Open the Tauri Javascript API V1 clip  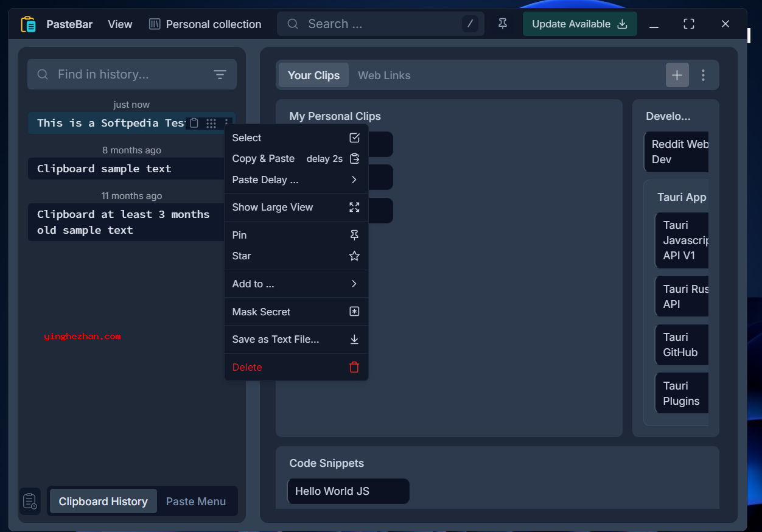click(682, 240)
